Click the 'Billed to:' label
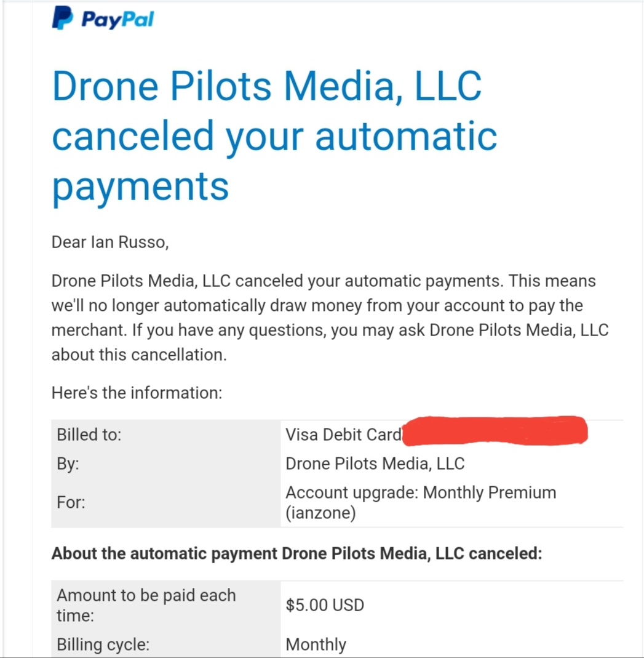The image size is (644, 658). 89,435
